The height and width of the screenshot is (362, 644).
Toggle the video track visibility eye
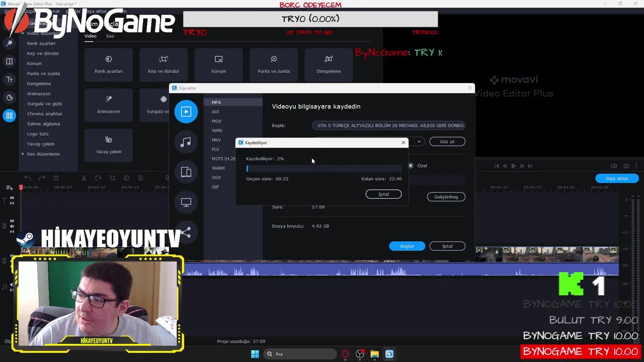12,221
